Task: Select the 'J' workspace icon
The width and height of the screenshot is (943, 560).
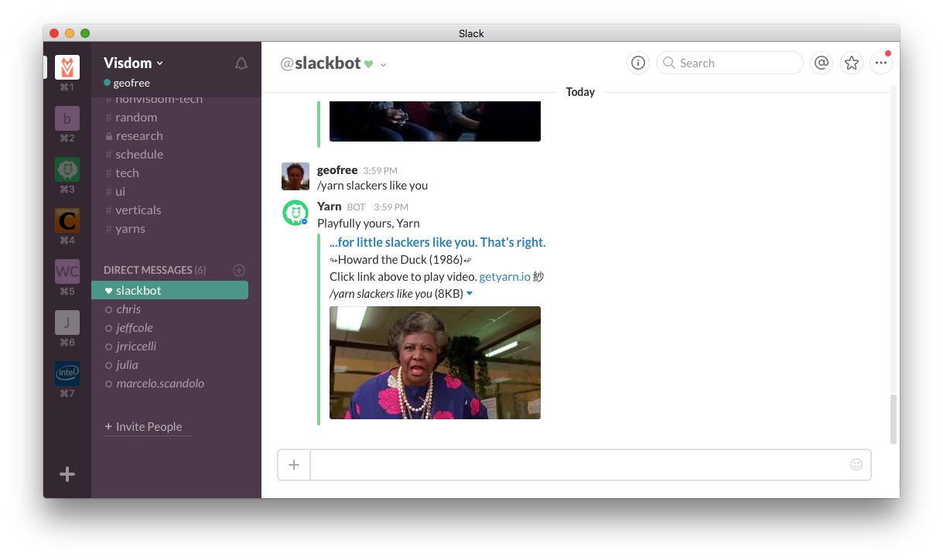Action: coord(67,323)
